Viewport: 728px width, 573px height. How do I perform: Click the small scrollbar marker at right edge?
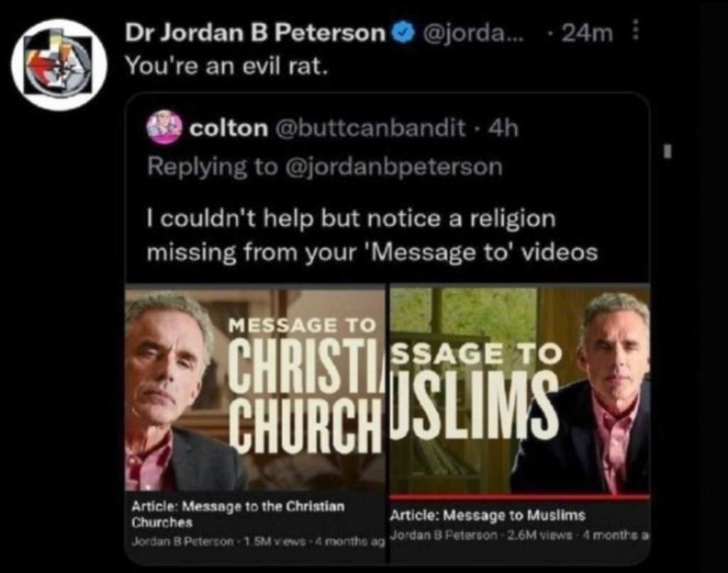(668, 151)
